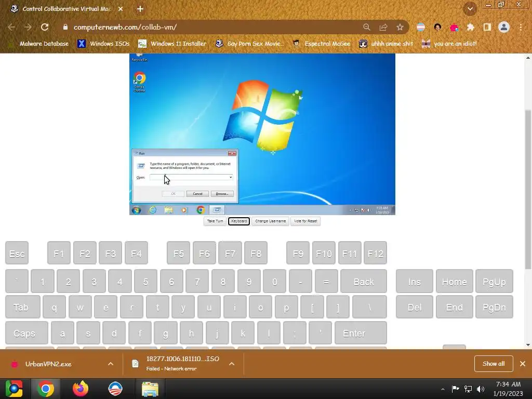Click the Take Turn button
The width and height of the screenshot is (532, 399).
coord(215,221)
